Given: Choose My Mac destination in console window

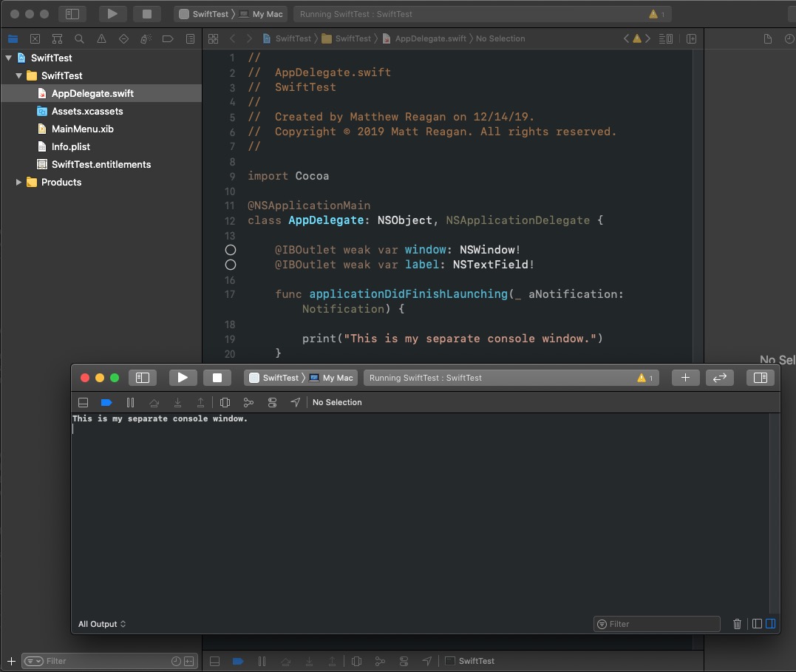Looking at the screenshot, I should pos(331,378).
